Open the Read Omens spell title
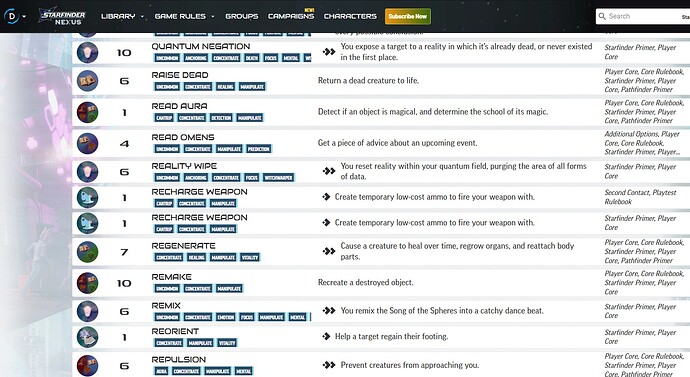The height and width of the screenshot is (377, 690). click(183, 137)
